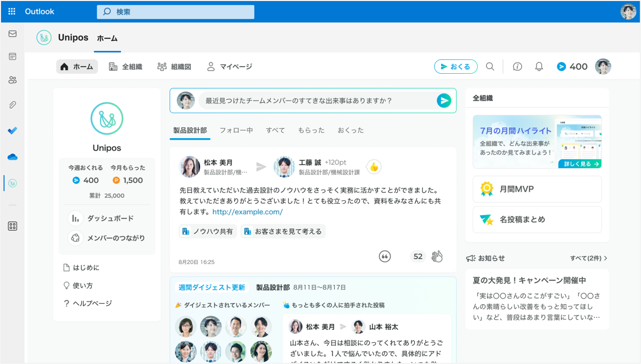Open はじめに page
This screenshot has width=641, height=364.
81,268
